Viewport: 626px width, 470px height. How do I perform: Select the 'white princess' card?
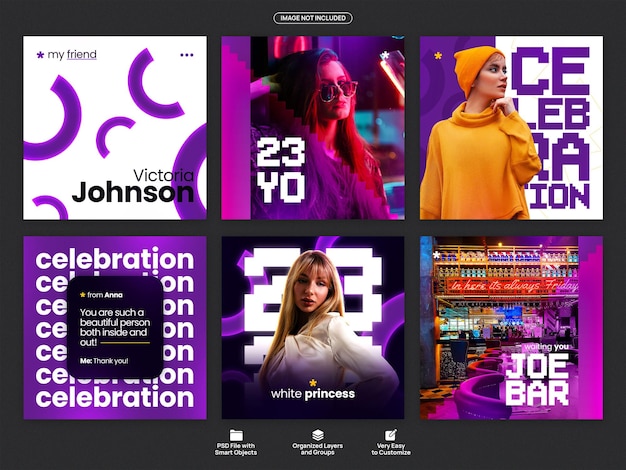pyautogui.click(x=313, y=327)
